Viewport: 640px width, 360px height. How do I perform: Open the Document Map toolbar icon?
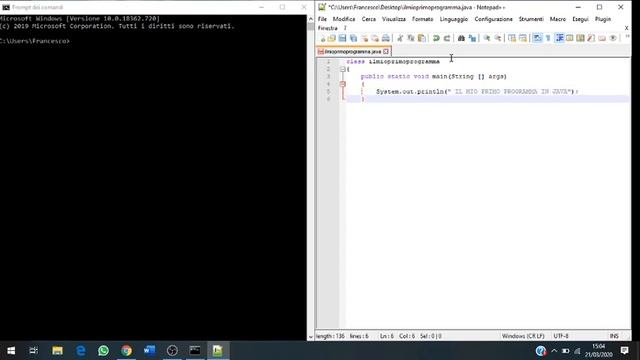580,38
